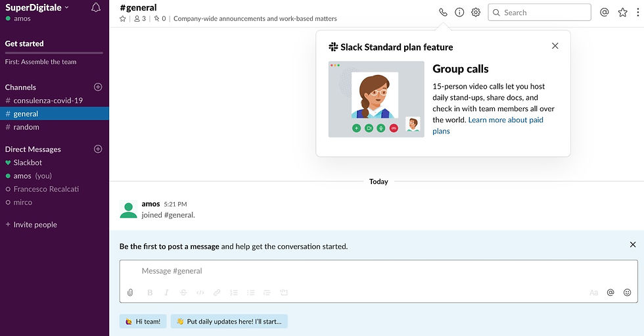Click the 5:21 PM message timestamp

pyautogui.click(x=175, y=204)
